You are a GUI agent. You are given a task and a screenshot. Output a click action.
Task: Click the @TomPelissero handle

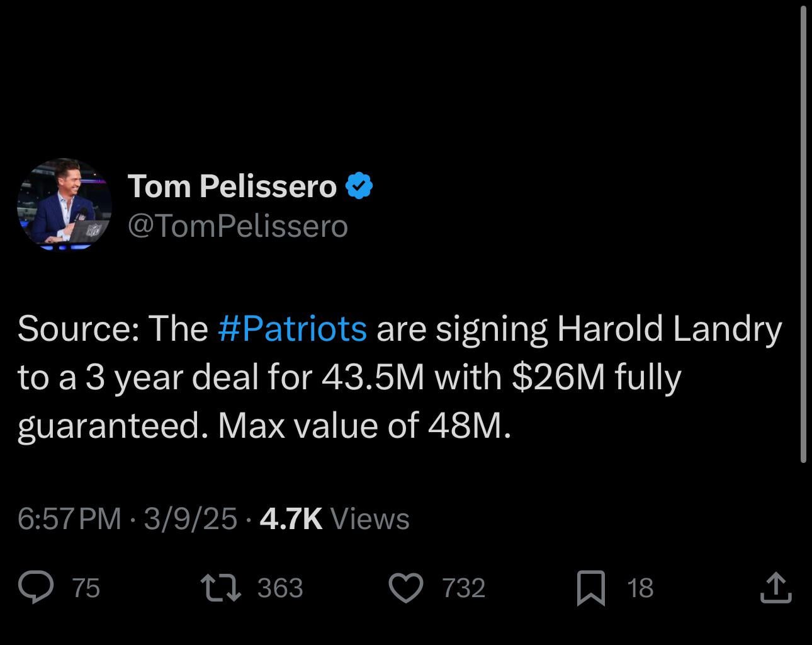click(239, 225)
